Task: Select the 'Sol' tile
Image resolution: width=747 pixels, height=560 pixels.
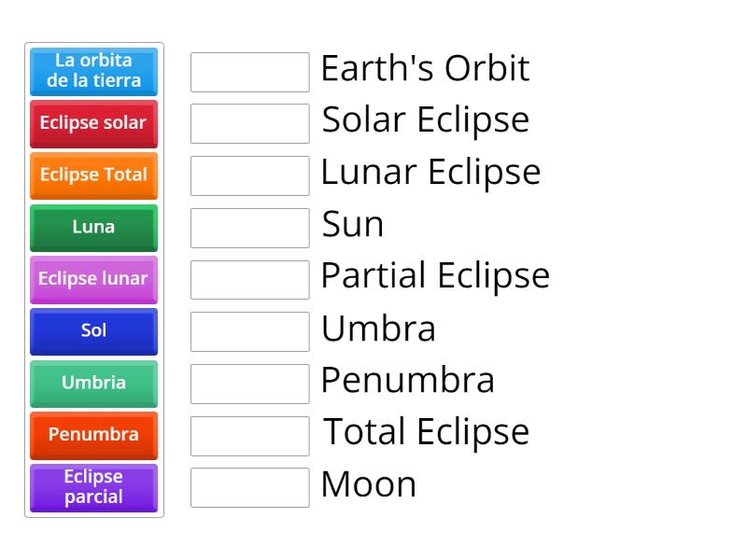Action: (x=92, y=331)
